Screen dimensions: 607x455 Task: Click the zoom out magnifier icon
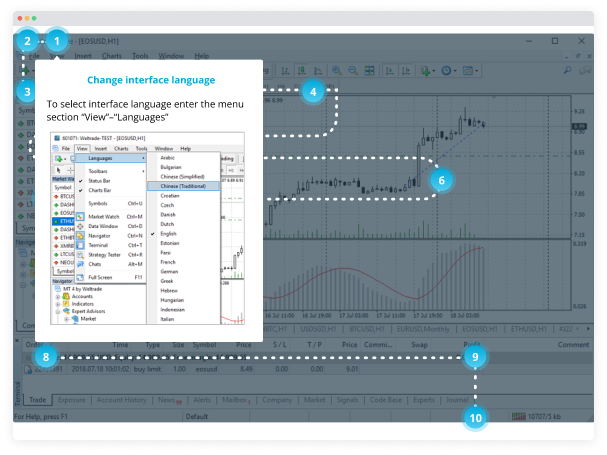click(353, 70)
